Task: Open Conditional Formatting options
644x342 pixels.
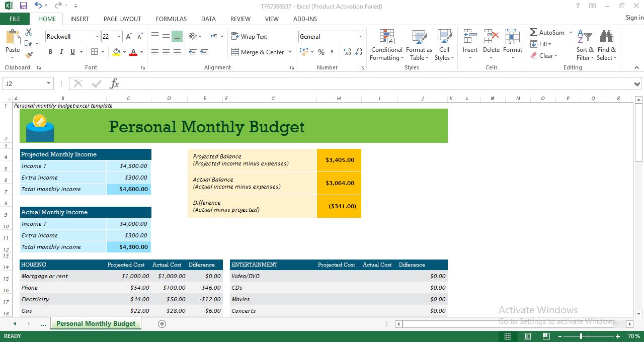Action: [386, 44]
